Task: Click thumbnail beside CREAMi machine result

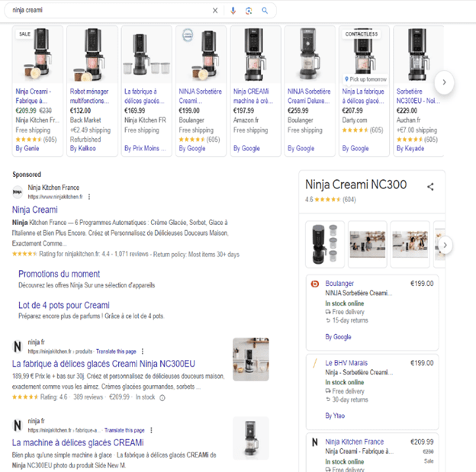Action: coord(251,438)
